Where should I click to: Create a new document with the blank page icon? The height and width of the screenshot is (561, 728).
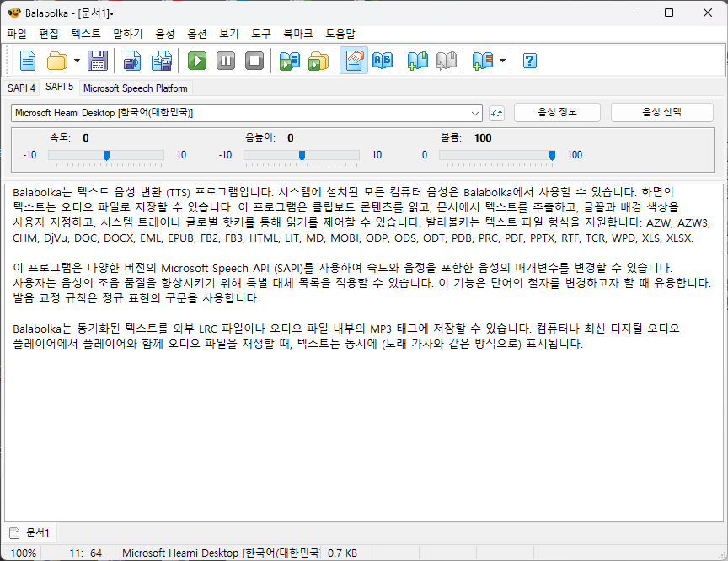click(28, 61)
